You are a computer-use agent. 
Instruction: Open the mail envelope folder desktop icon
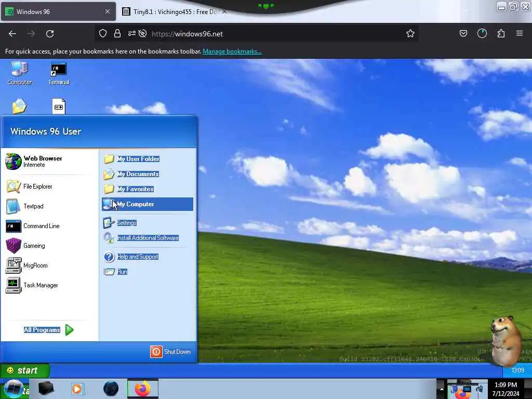(x=19, y=106)
